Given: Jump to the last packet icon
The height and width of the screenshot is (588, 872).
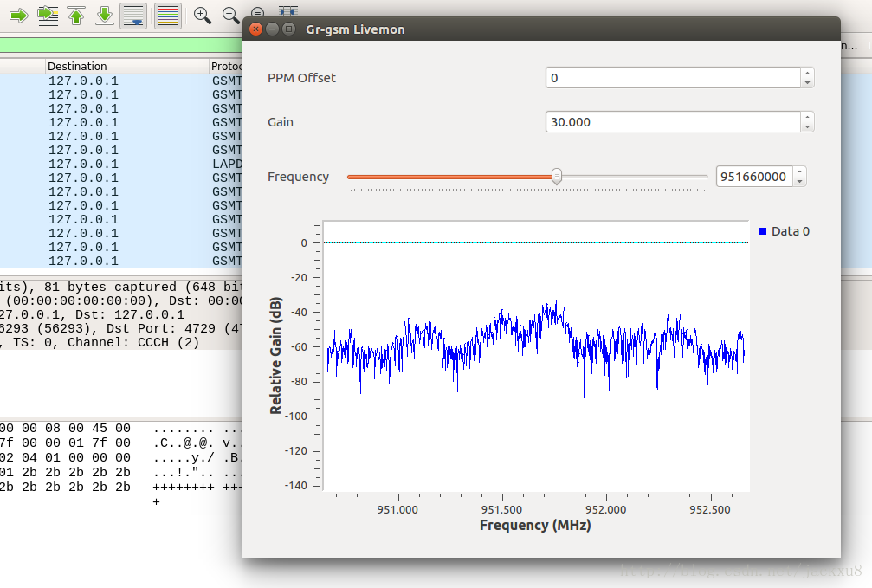Looking at the screenshot, I should point(105,16).
